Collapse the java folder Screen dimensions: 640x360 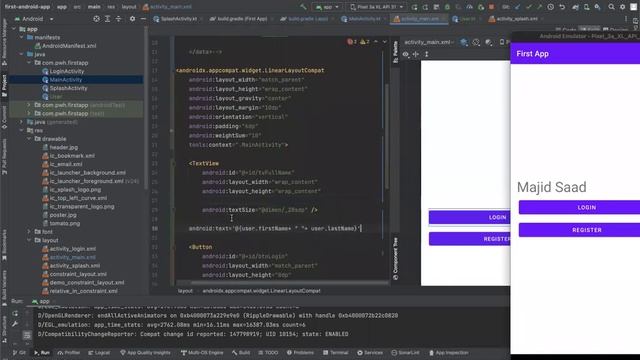click(22, 54)
